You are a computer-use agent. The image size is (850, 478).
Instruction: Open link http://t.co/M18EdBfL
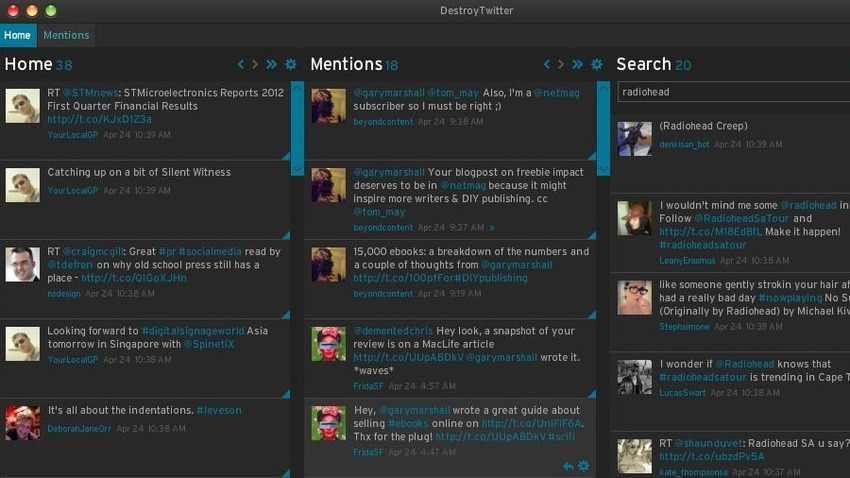point(710,232)
